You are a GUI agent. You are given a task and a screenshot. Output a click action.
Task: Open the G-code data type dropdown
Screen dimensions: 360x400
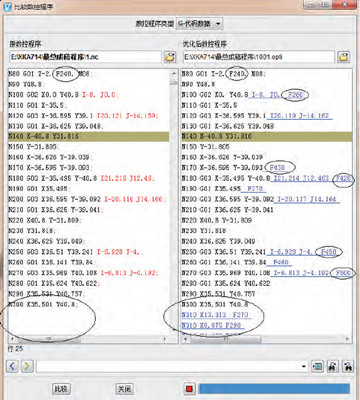[199, 24]
